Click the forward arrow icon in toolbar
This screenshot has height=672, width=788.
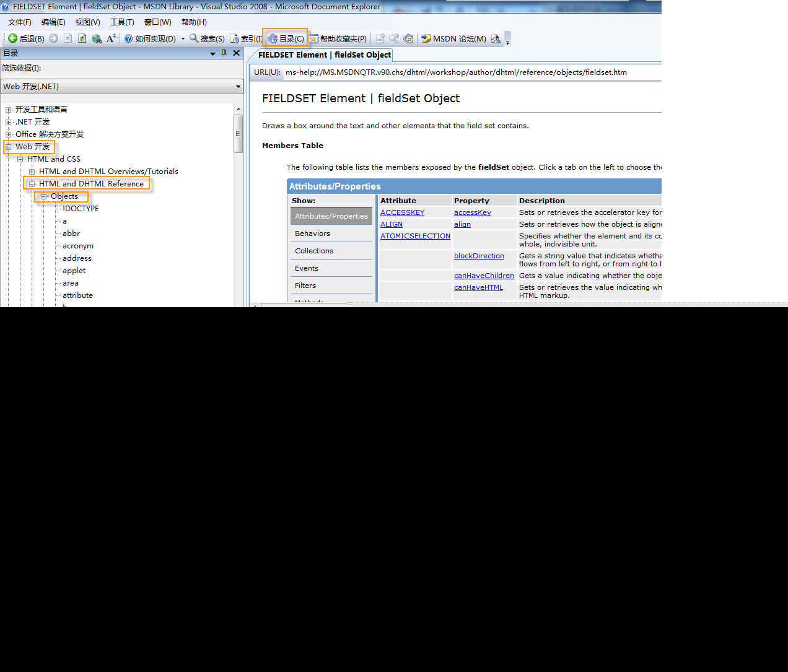pyautogui.click(x=54, y=38)
